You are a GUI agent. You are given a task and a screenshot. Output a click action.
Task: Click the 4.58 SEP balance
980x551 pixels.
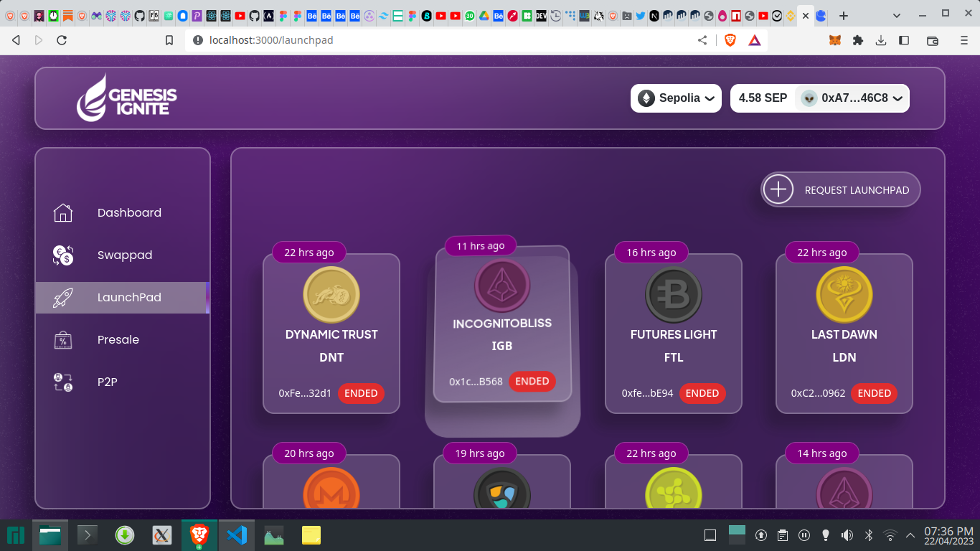763,98
